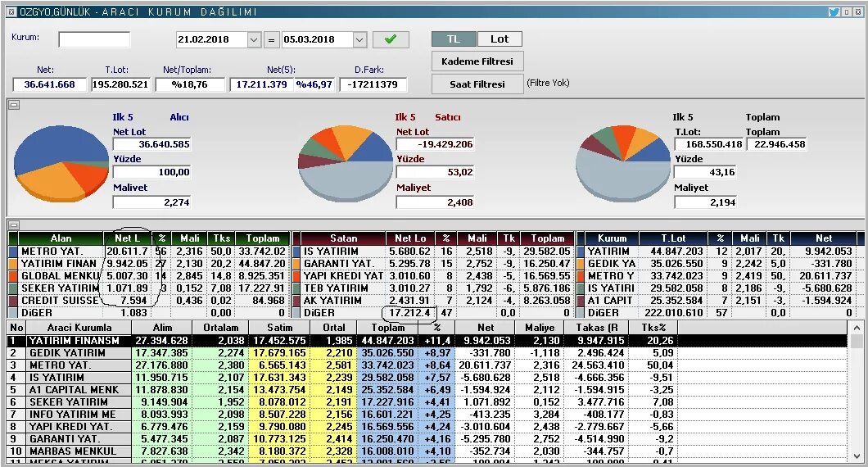Click maroon swatch next to A1 CAPIT in Kurum table
The height and width of the screenshot is (467, 868).
coord(581,300)
